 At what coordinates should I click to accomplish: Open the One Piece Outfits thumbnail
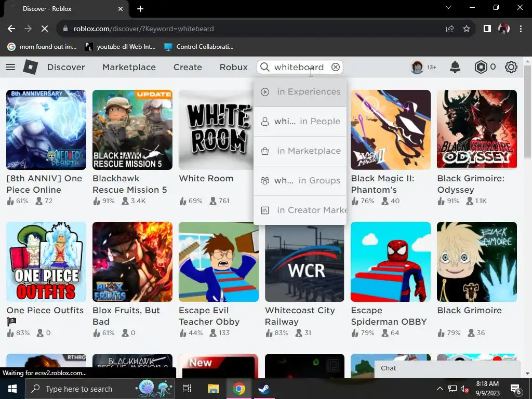(46, 262)
